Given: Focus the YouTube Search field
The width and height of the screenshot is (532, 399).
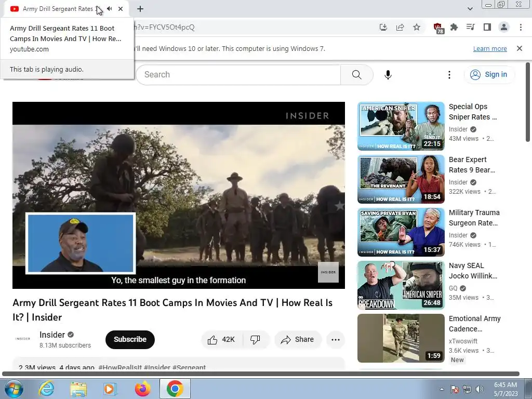Looking at the screenshot, I should [x=238, y=75].
